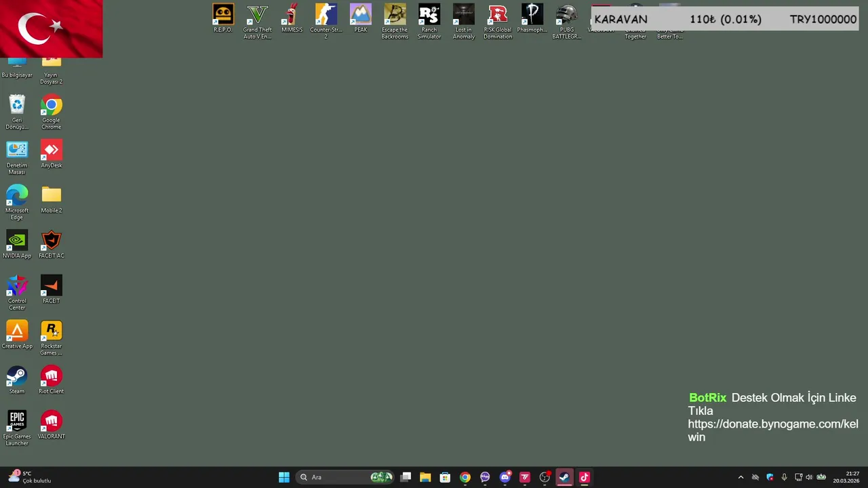Select the Control Center desktop icon

[x=17, y=293]
